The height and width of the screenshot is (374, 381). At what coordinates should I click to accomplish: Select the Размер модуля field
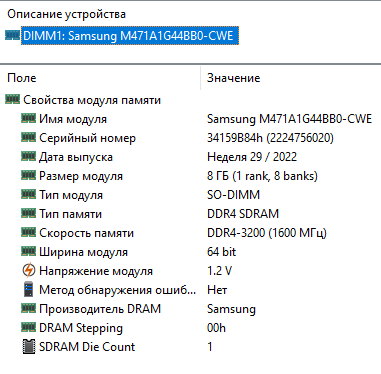[81, 176]
